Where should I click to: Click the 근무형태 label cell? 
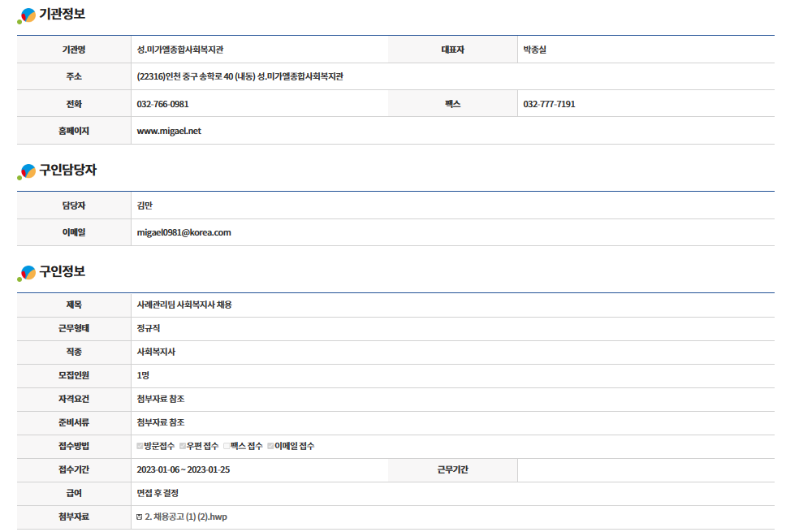(74, 328)
